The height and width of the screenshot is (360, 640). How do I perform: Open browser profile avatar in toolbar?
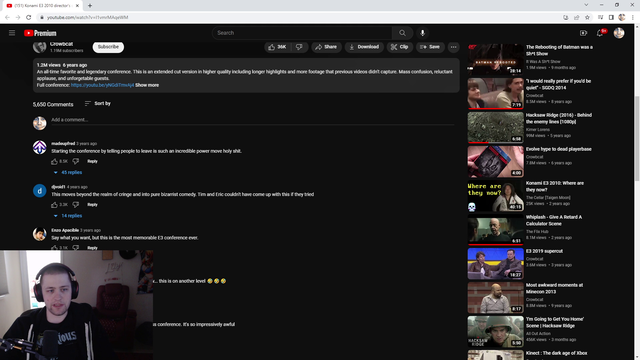click(622, 18)
